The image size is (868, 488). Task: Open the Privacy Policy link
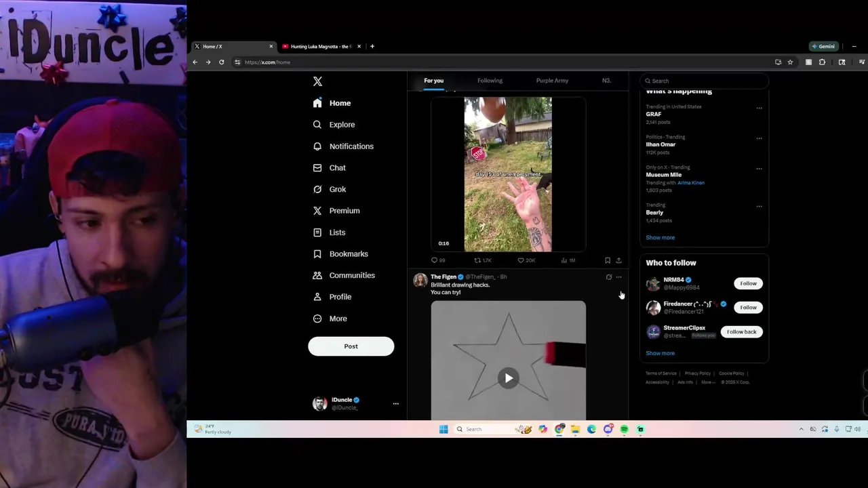point(698,373)
